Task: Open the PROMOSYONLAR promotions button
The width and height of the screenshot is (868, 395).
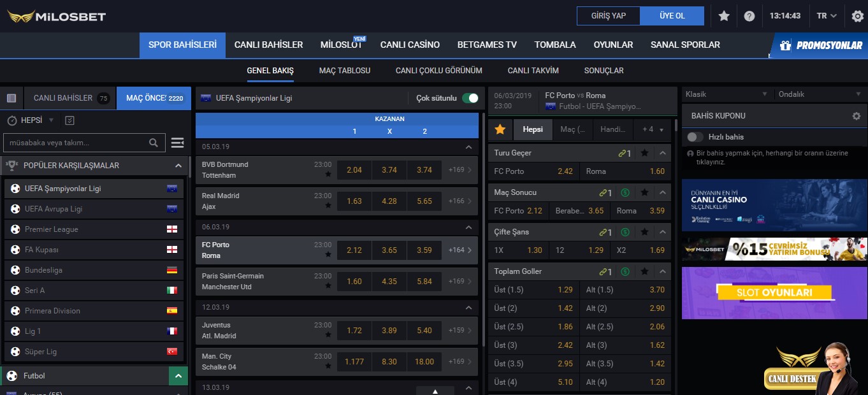Action: click(x=820, y=45)
